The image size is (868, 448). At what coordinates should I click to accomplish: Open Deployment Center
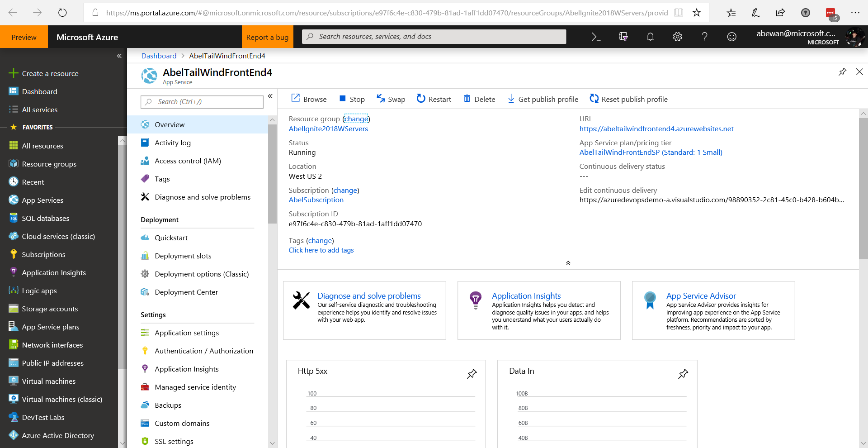point(198,292)
